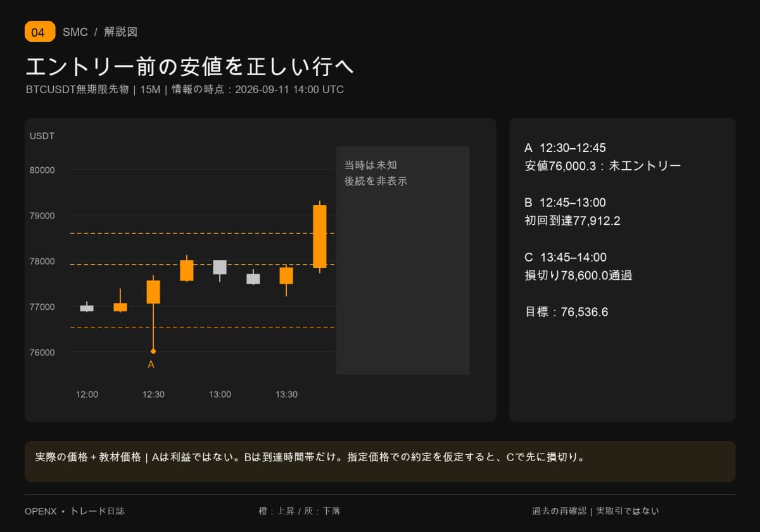
Task: Click the 12:00 time axis label
Action: [87, 394]
